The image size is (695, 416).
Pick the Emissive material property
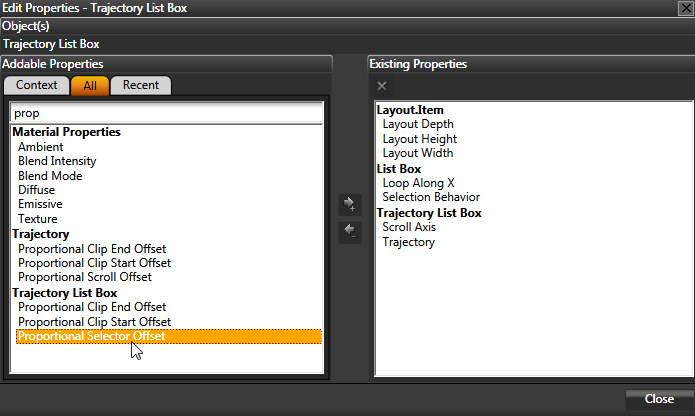pyautogui.click(x=40, y=205)
